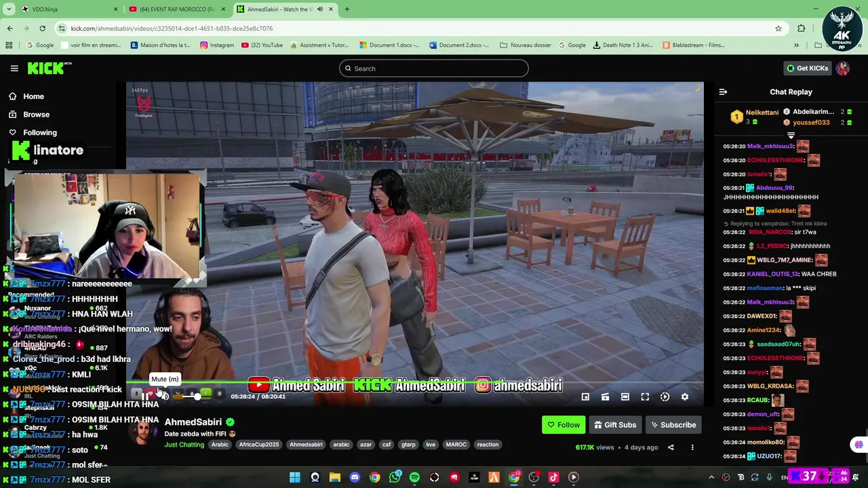This screenshot has height=488, width=868.
Task: Expand the hidden bookmarks chevron
Action: 796,45
